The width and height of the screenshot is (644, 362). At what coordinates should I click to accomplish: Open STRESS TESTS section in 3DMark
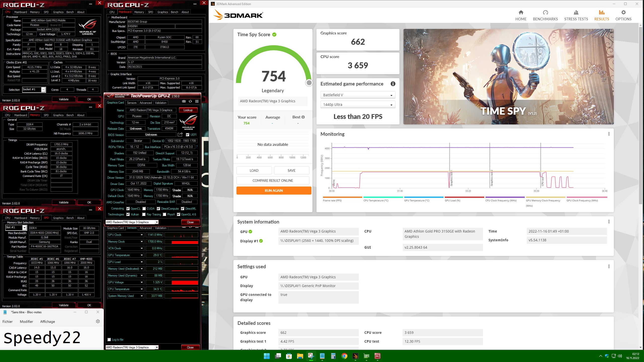tap(576, 15)
